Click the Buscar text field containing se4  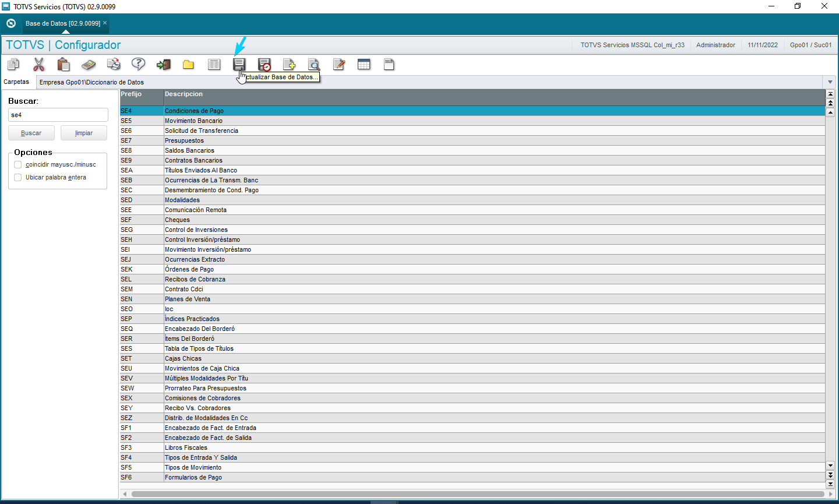click(58, 115)
